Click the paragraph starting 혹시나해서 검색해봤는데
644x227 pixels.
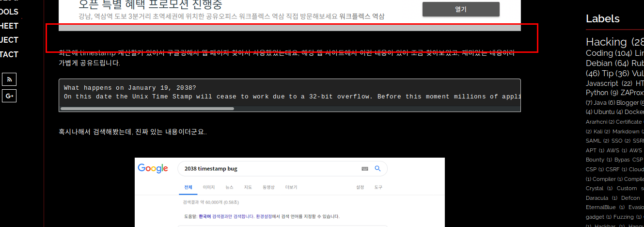pos(133,131)
